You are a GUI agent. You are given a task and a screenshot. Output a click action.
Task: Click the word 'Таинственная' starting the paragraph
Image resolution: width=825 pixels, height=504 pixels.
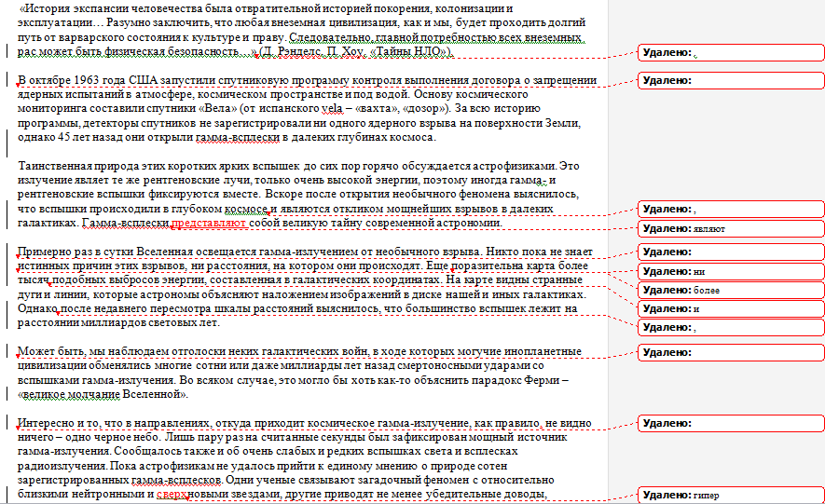(x=54, y=166)
